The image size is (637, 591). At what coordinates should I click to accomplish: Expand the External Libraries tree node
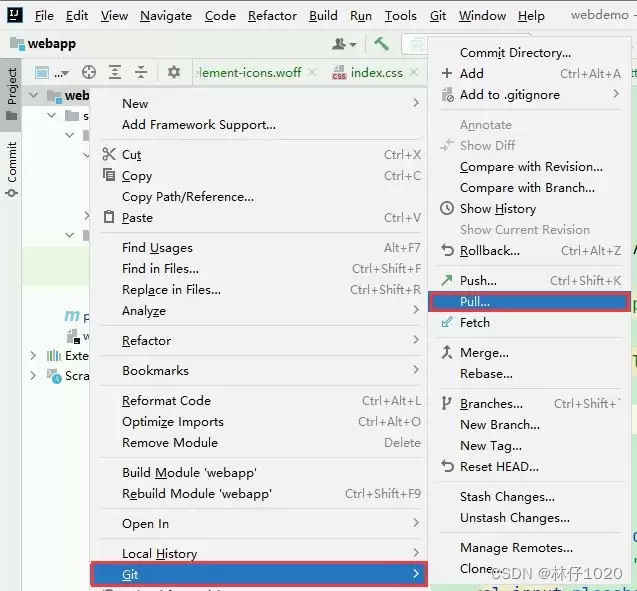click(33, 356)
